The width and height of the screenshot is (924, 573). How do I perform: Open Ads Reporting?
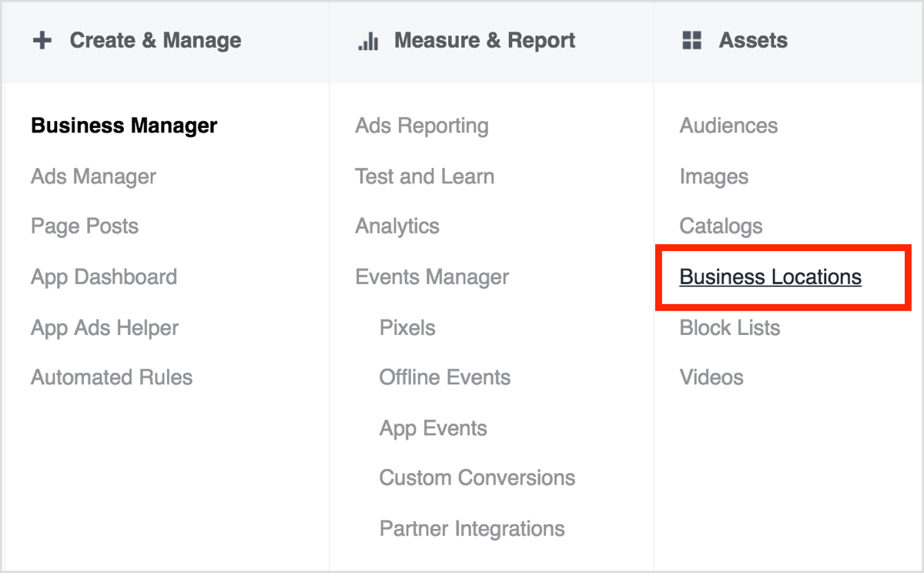pyautogui.click(x=422, y=126)
